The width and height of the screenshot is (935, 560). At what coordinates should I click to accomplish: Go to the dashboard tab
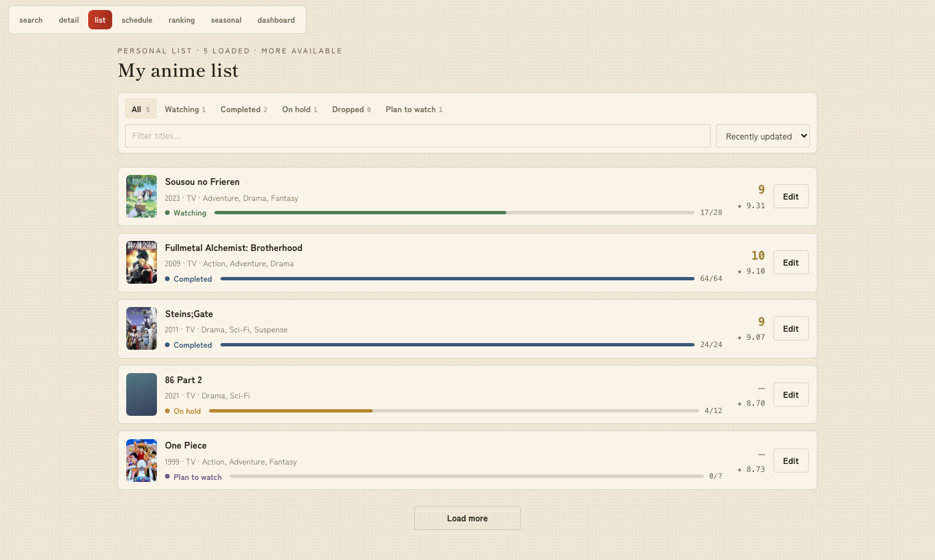pyautogui.click(x=276, y=20)
